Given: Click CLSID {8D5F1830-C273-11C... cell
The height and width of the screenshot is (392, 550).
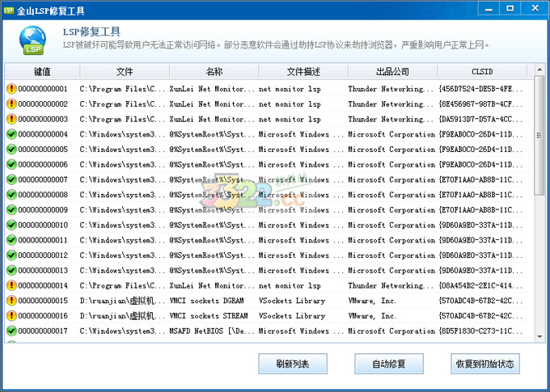Looking at the screenshot, I should pos(480,331).
